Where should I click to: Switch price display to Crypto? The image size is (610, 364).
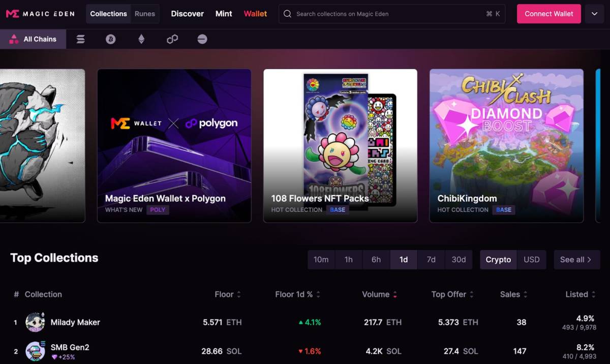point(498,259)
